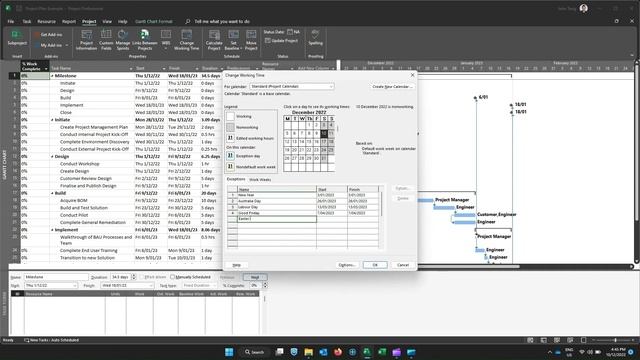Click the Windows Start button

pos(229,352)
